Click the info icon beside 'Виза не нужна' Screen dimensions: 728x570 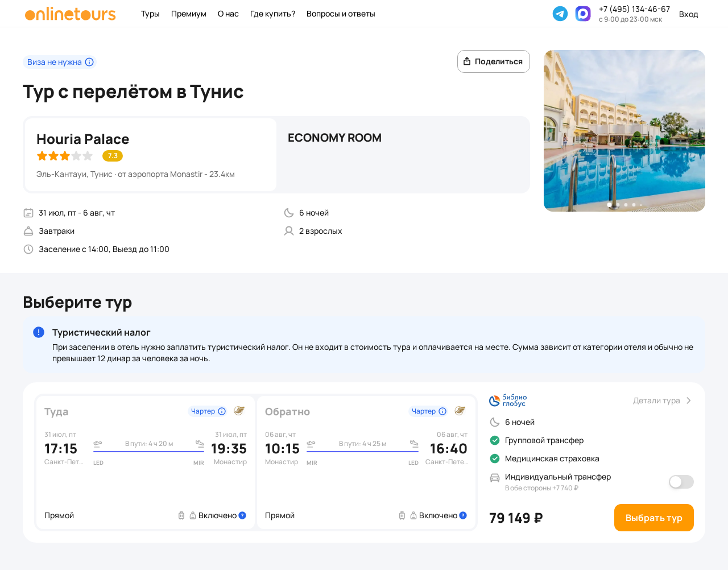[x=89, y=62]
